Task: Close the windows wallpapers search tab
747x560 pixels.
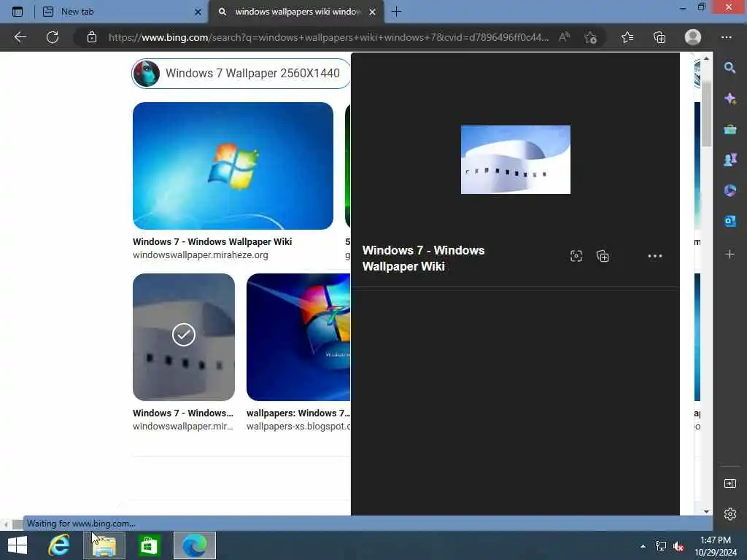Action: (373, 12)
